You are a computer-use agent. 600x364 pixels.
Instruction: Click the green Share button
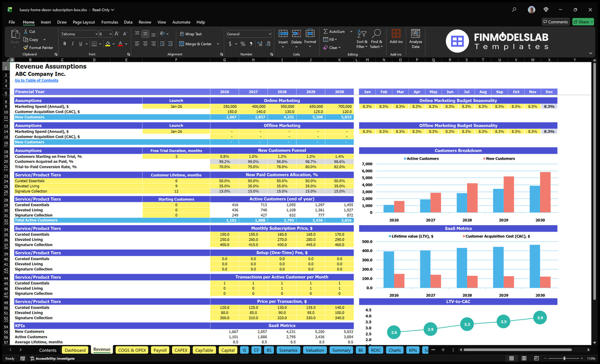click(x=582, y=22)
